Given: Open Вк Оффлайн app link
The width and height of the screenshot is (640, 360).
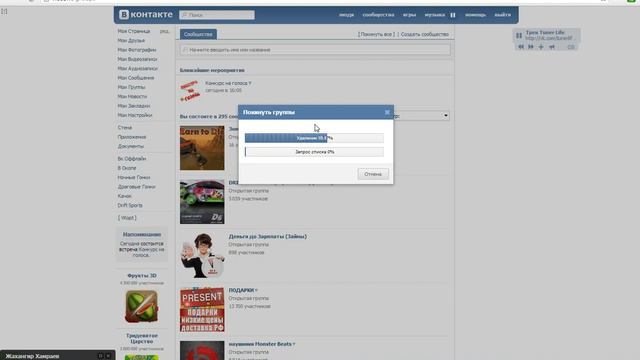Looking at the screenshot, I should pos(132,159).
